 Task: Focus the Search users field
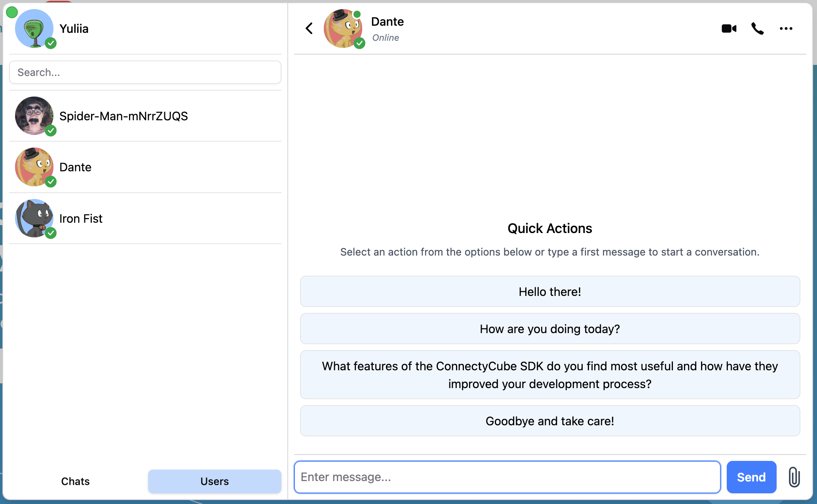tap(145, 72)
